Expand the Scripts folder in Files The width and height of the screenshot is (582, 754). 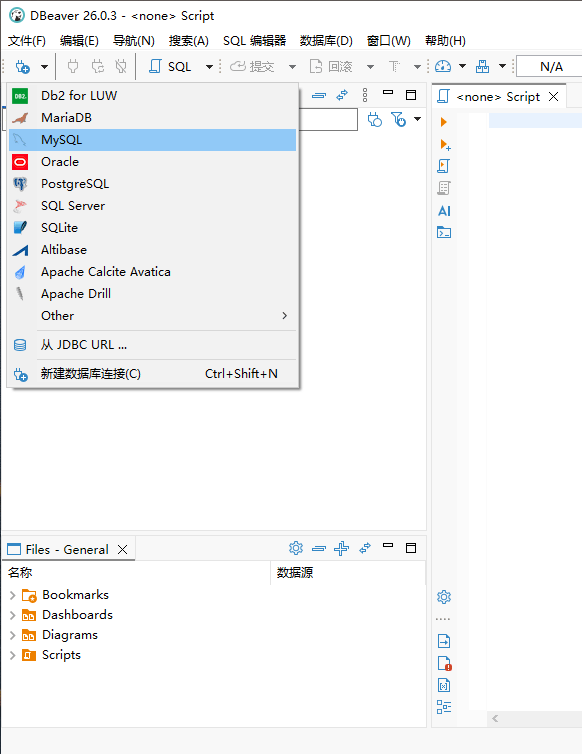[13, 655]
